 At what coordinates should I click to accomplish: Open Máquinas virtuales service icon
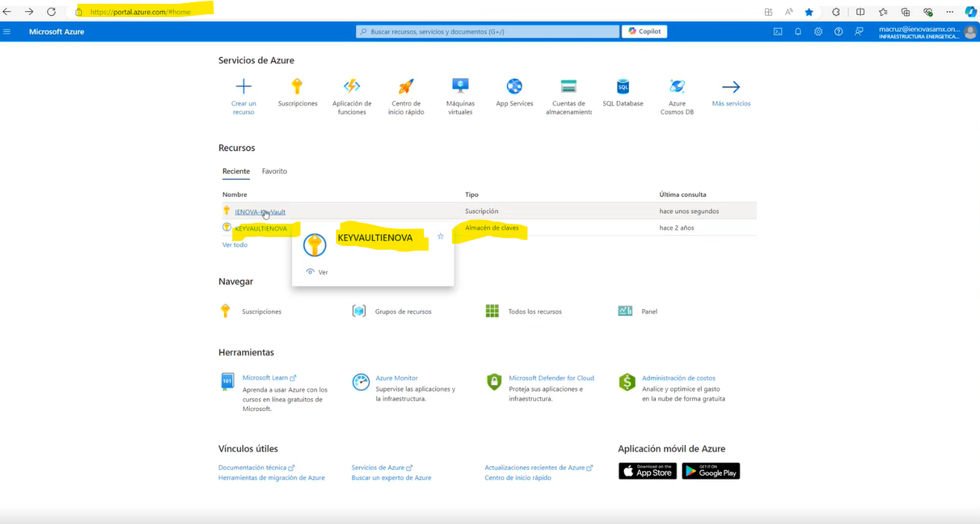[x=460, y=86]
